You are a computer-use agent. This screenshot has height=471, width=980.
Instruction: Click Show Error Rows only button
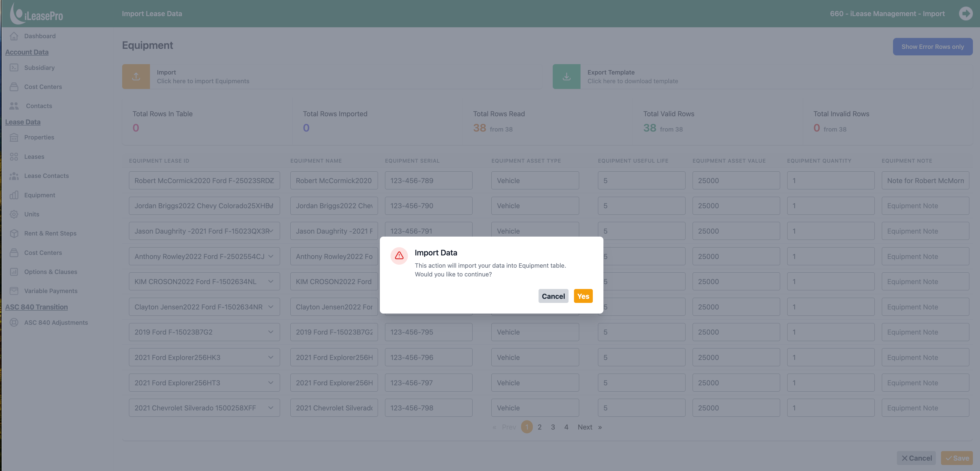coord(933,47)
